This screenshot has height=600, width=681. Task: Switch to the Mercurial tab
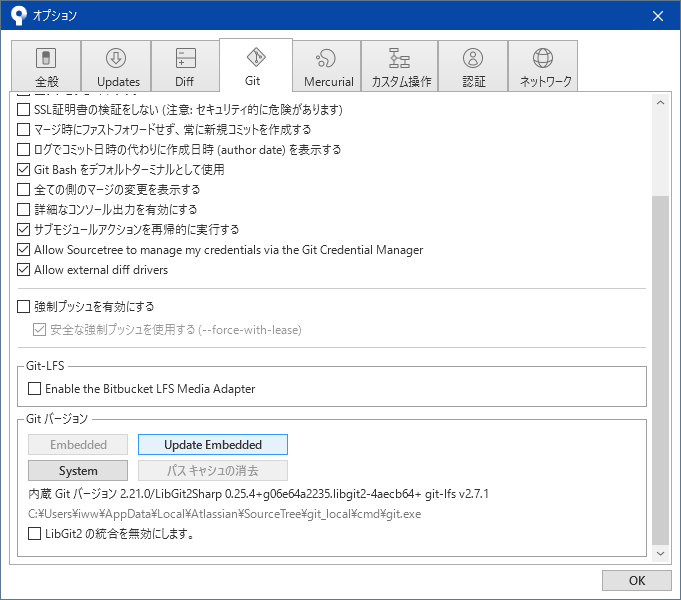point(327,66)
